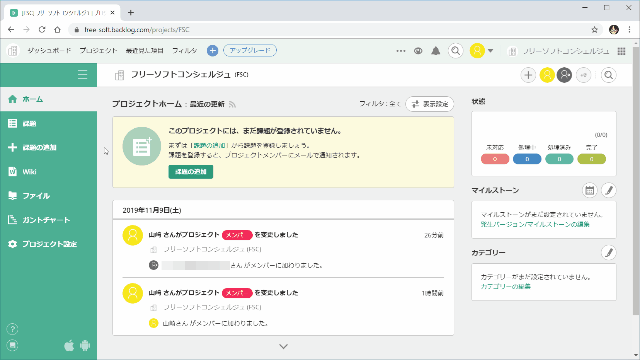
Task: Open the RSS feed icon beside recent updates
Action: (232, 104)
